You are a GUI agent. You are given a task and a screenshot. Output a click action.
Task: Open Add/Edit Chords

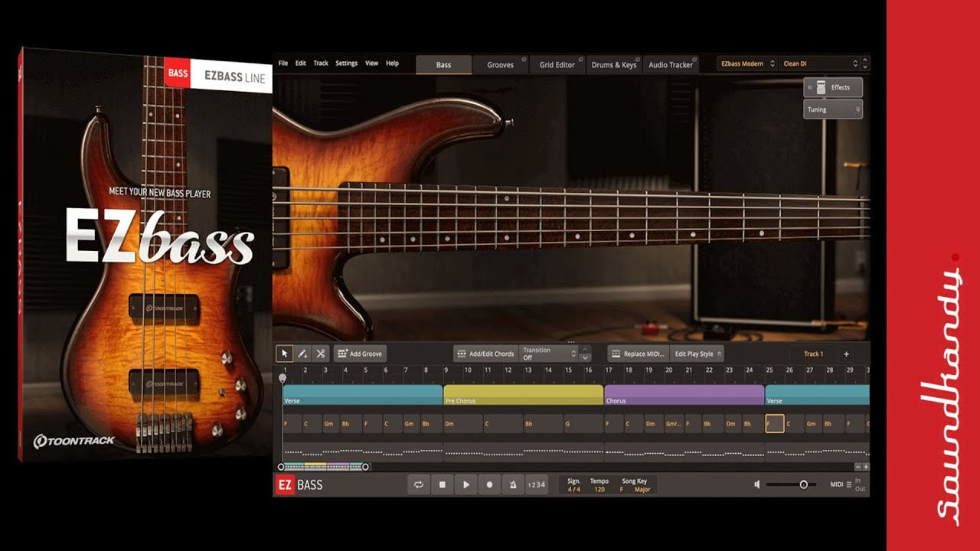coord(485,354)
